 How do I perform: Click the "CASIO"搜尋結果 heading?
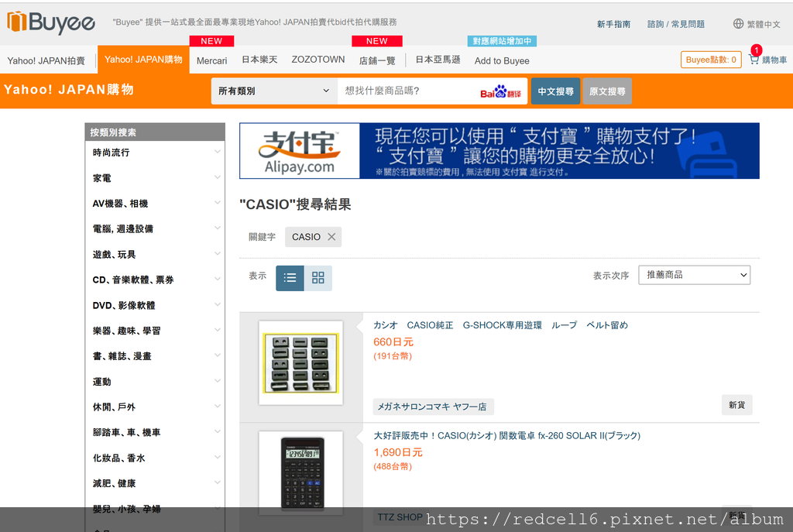pos(295,204)
